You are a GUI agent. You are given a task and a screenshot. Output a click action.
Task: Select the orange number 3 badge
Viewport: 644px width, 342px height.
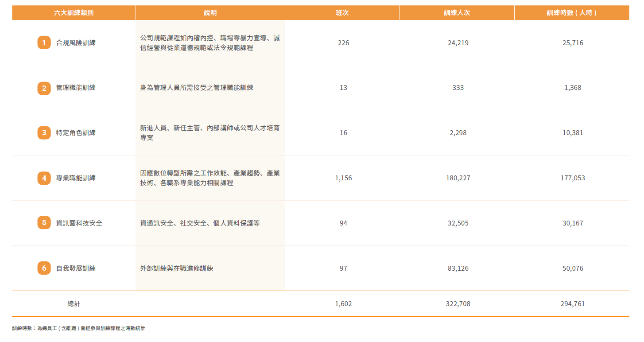pyautogui.click(x=44, y=133)
